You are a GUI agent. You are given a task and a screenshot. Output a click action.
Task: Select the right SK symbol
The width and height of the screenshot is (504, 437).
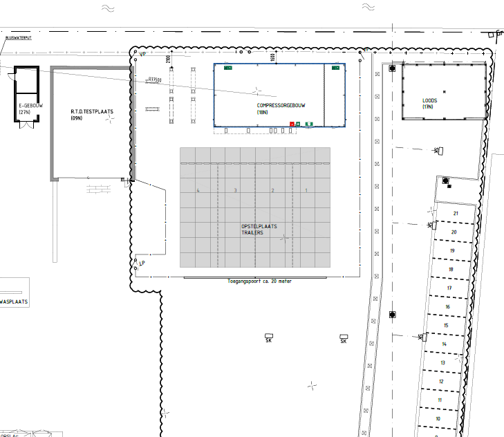coord(344,339)
